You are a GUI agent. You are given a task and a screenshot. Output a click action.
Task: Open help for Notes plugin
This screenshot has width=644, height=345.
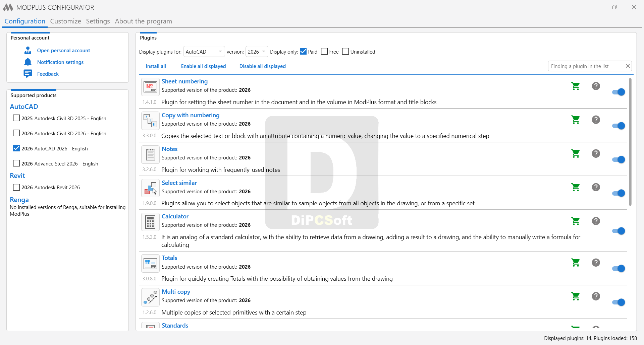[x=596, y=153]
